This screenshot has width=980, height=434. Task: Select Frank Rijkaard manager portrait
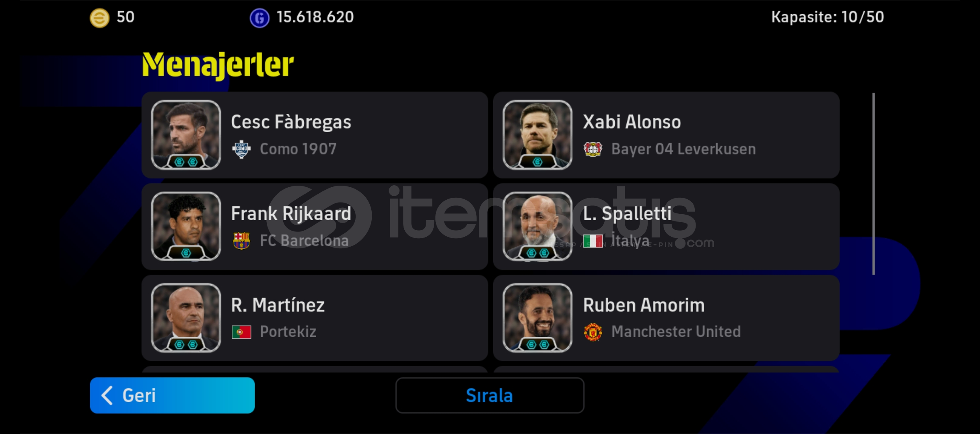(x=186, y=226)
